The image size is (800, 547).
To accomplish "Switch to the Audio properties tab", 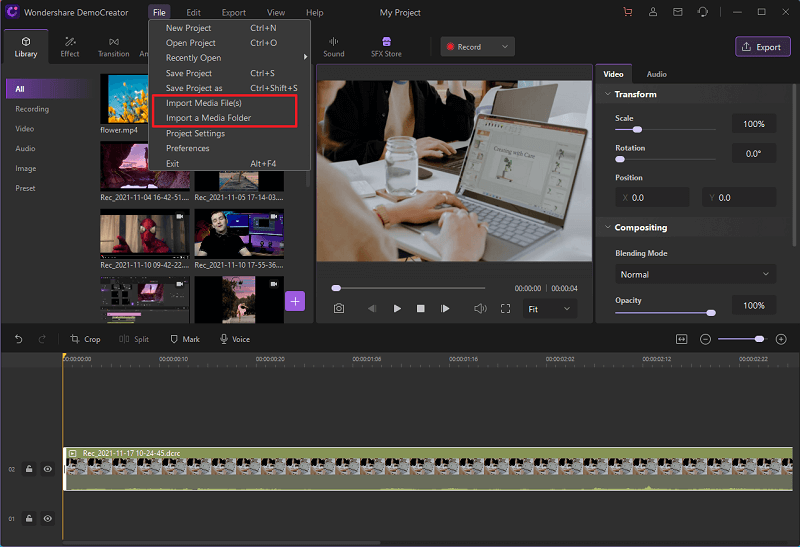I will pyautogui.click(x=657, y=74).
